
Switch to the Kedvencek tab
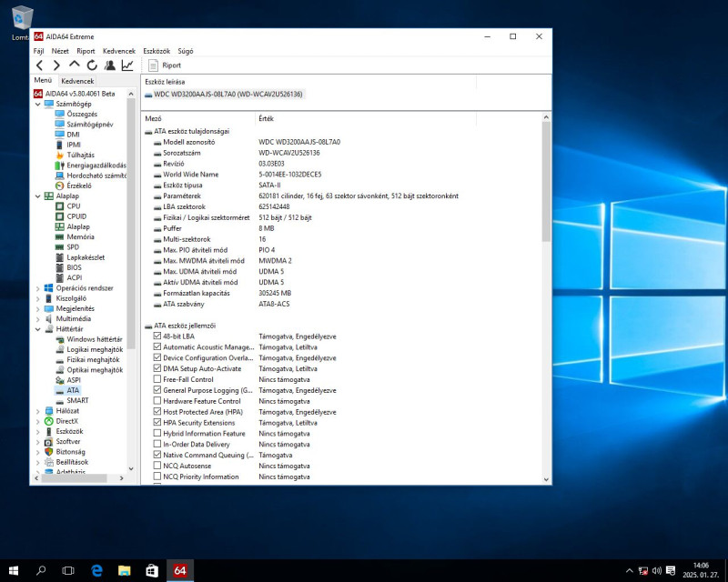pos(77,80)
